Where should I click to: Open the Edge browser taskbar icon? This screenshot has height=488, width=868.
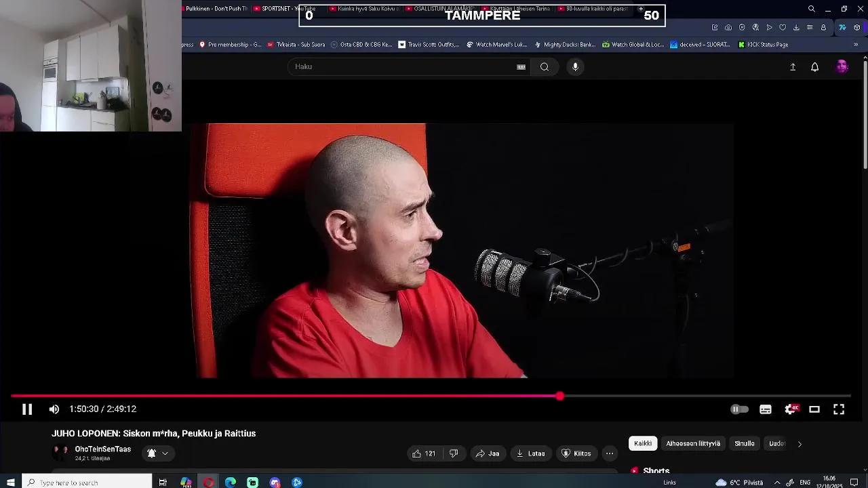[231, 483]
